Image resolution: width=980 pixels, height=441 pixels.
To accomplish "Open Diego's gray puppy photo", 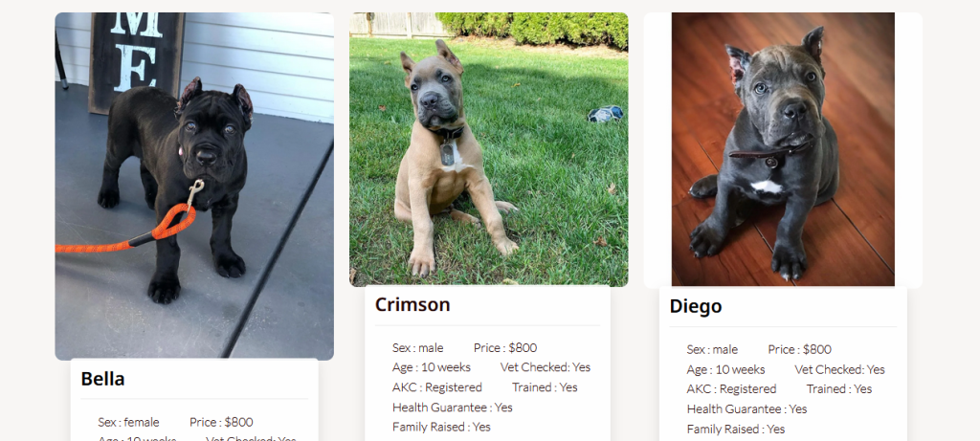I will [x=783, y=149].
